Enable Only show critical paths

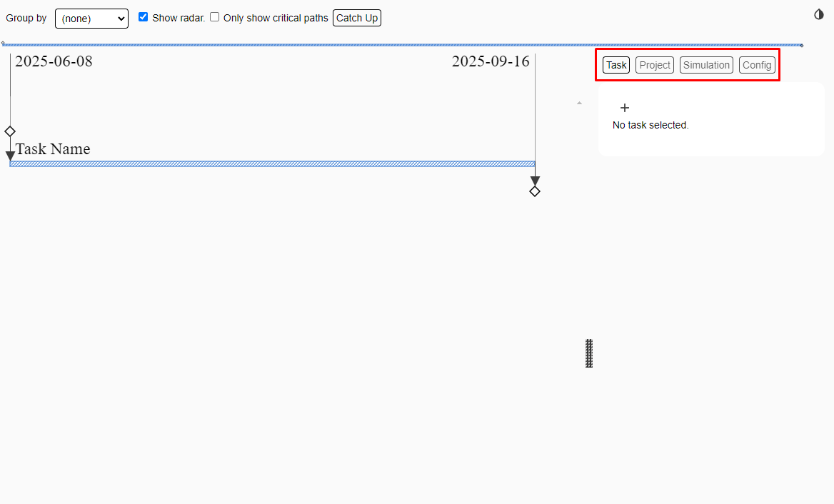(214, 17)
